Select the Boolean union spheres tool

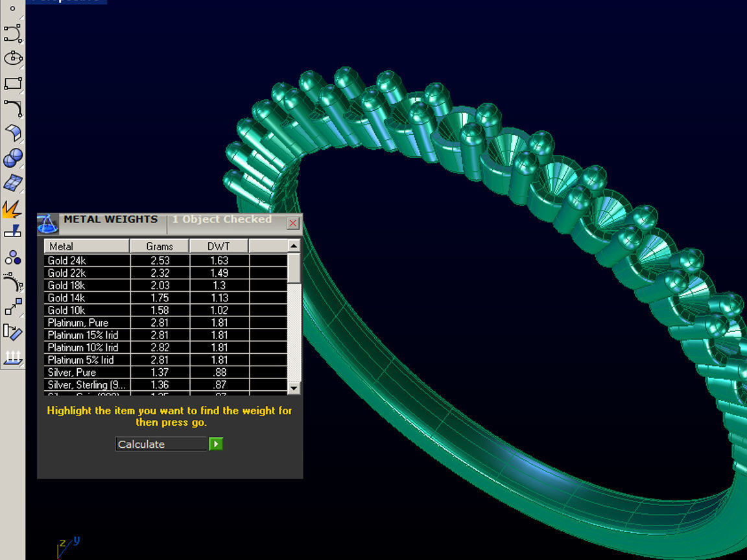click(x=13, y=157)
